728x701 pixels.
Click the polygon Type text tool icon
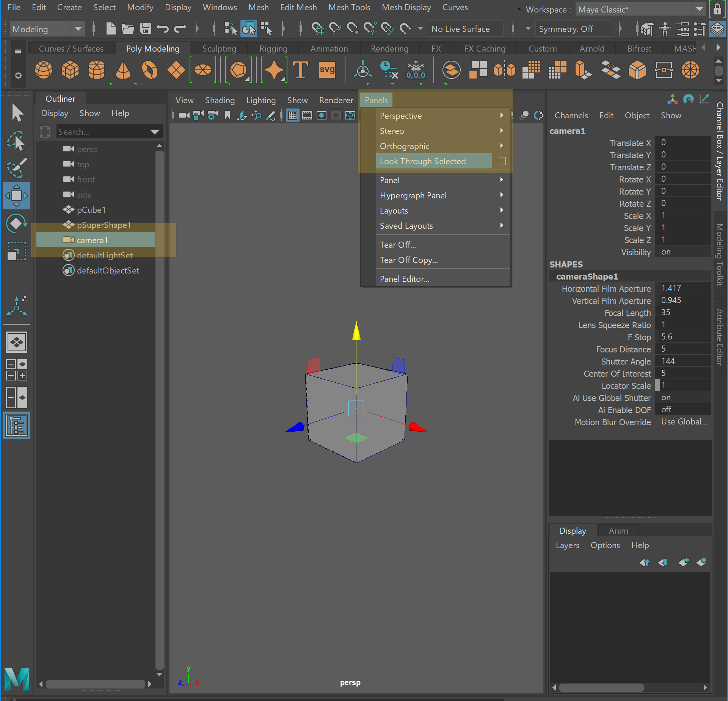[301, 70]
